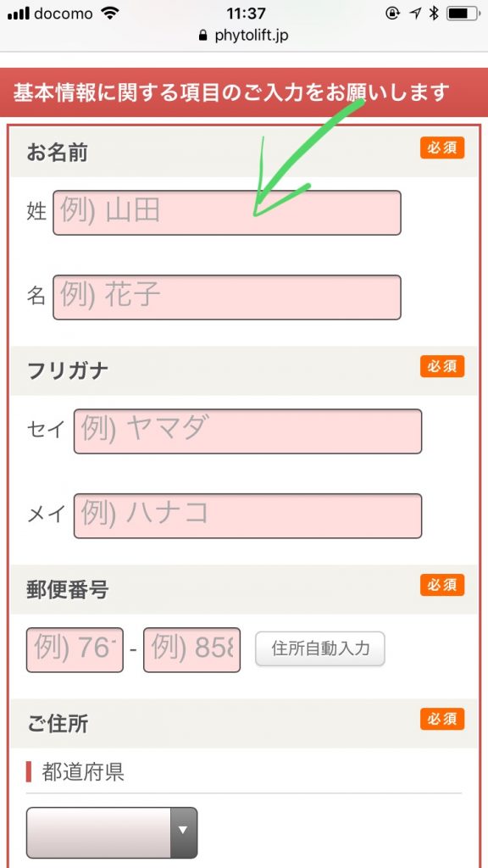
Task: Click the first postal code field
Action: (75, 650)
